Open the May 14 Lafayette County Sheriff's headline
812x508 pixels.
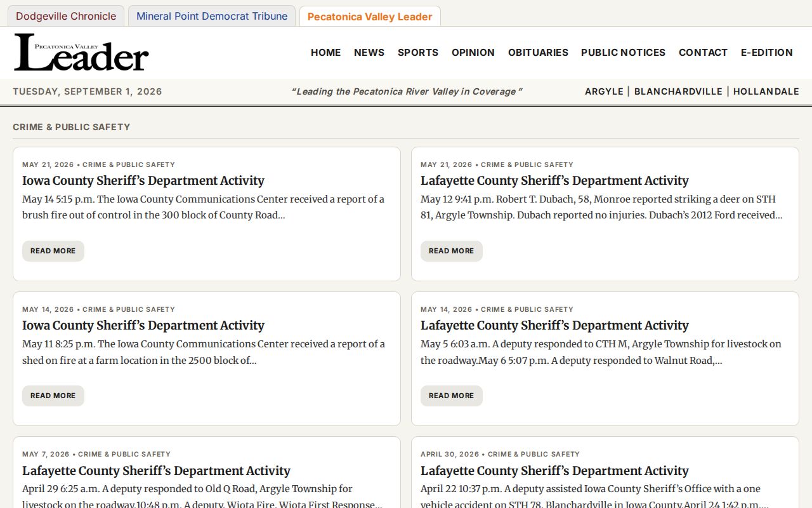tap(554, 326)
